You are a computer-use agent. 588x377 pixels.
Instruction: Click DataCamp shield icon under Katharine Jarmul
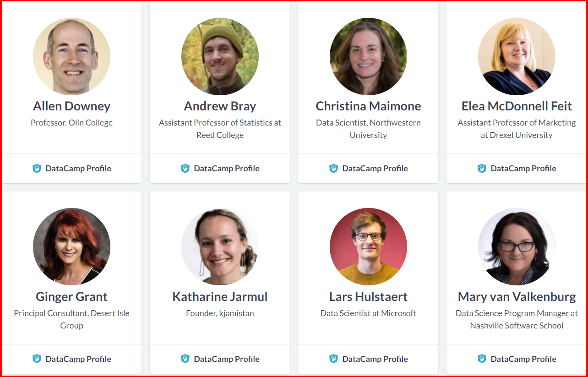(x=185, y=359)
